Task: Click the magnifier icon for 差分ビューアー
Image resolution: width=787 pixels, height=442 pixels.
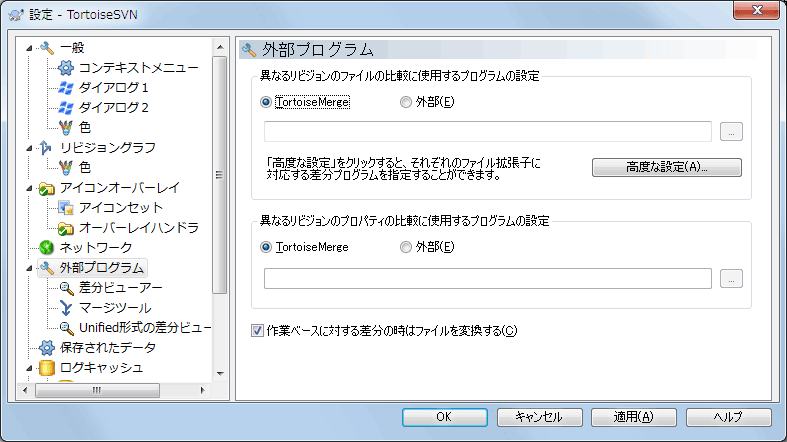Action: [x=66, y=288]
